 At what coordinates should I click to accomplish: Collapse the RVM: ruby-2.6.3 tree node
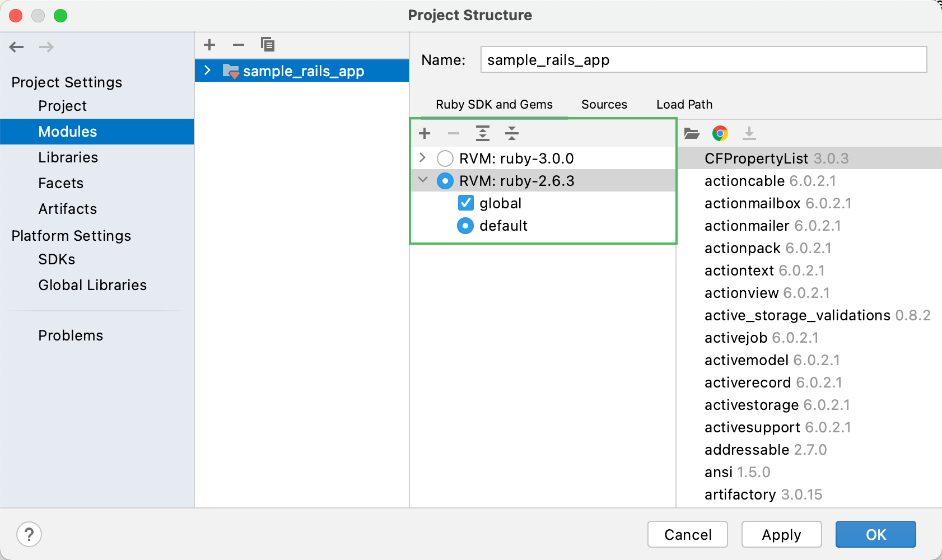pos(423,180)
